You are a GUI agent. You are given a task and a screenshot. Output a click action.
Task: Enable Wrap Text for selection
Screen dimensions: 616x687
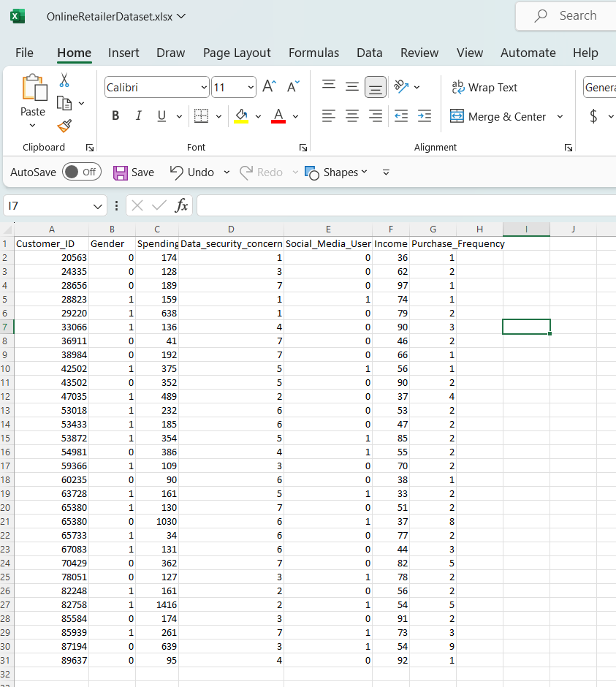tap(484, 87)
